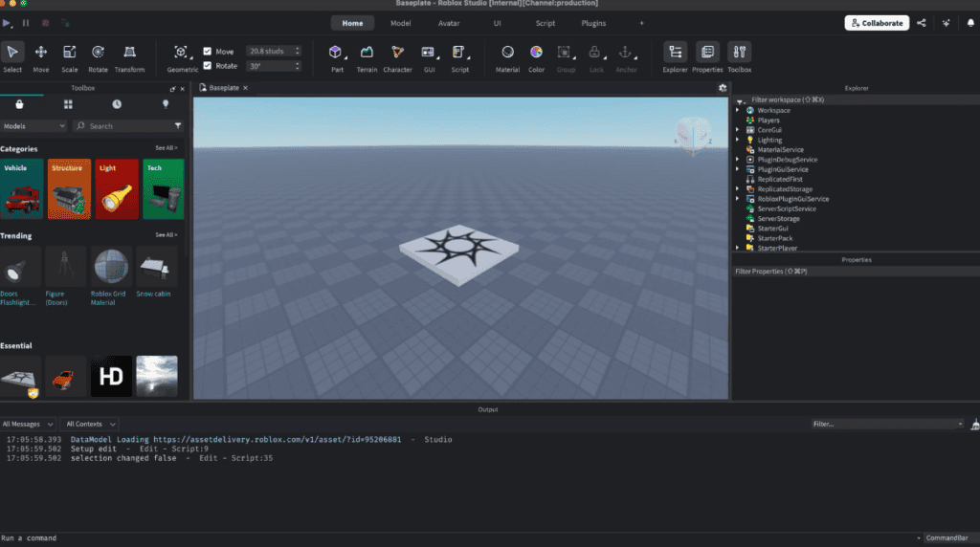The image size is (980, 547).
Task: Click the Run a command bar
Action: click(x=458, y=538)
